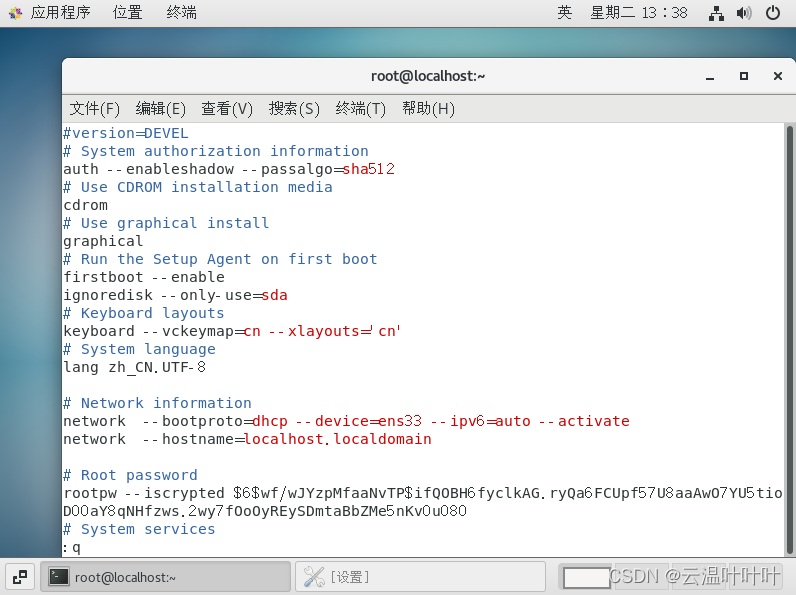Click the 'cdrom' line
796x595 pixels.
coord(85,205)
